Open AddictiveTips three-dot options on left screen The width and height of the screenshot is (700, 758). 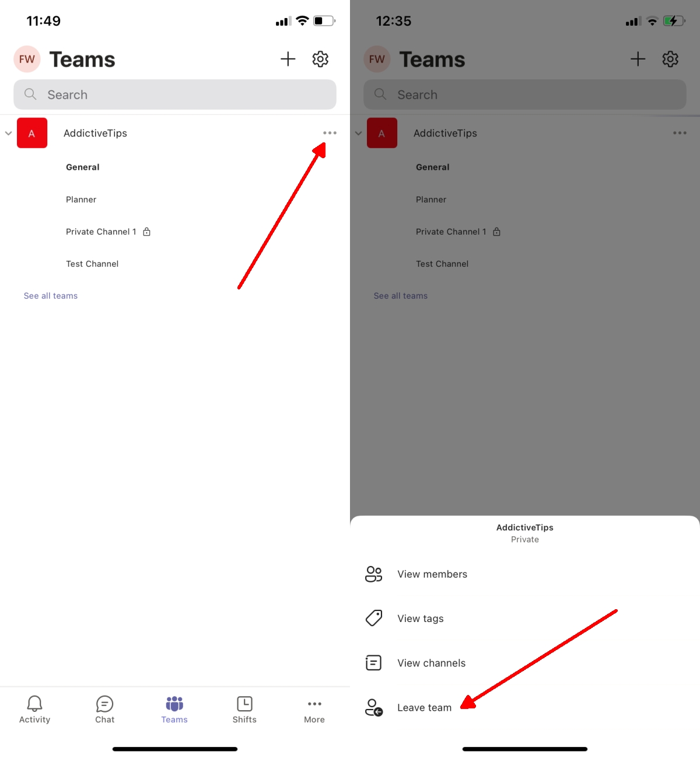[x=330, y=133]
